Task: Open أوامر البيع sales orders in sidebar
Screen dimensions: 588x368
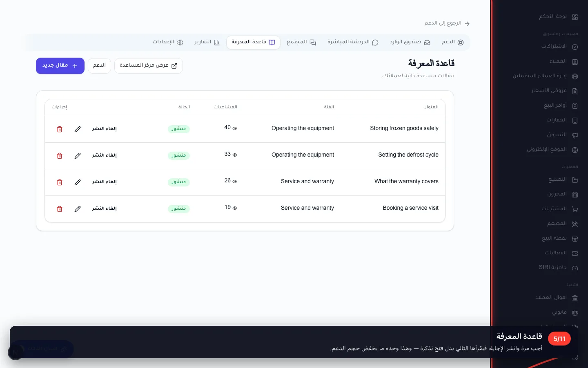Action: [x=561, y=105]
